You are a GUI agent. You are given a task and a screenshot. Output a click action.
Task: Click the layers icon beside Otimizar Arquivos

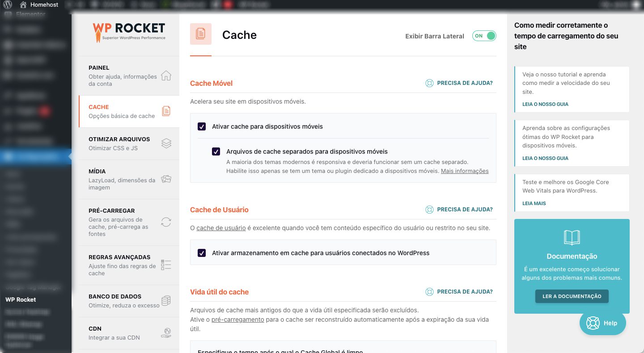(x=166, y=143)
